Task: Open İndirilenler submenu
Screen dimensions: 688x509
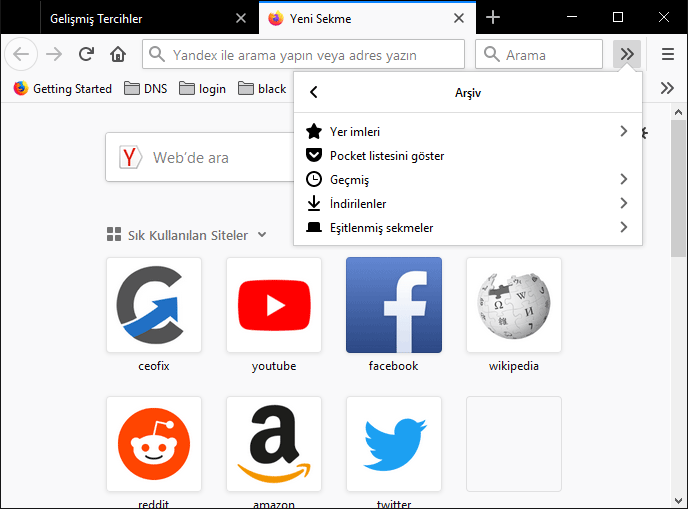Action: [x=468, y=203]
